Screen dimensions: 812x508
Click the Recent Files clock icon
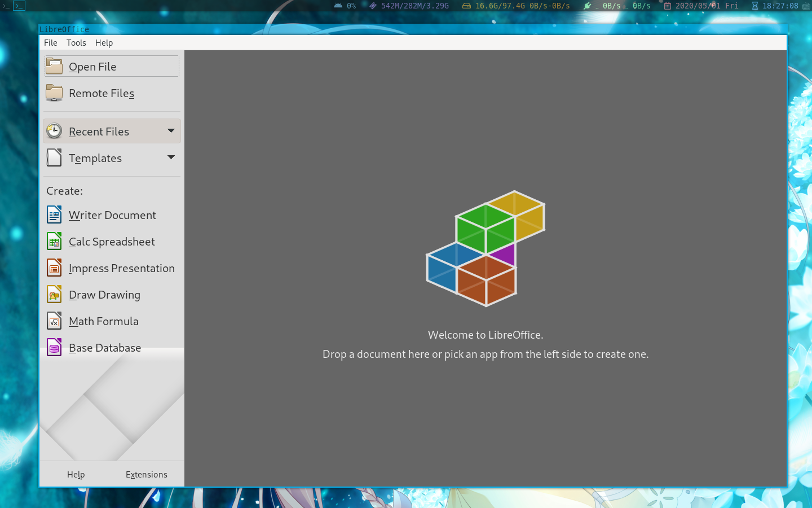tap(54, 131)
